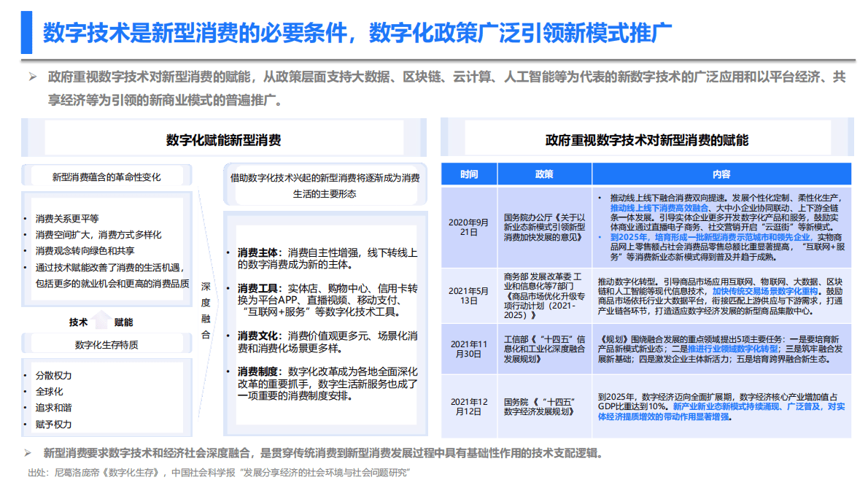Expand the 2021年12月12日 table row
Viewport: 868px width, 488px height.
tap(468, 403)
